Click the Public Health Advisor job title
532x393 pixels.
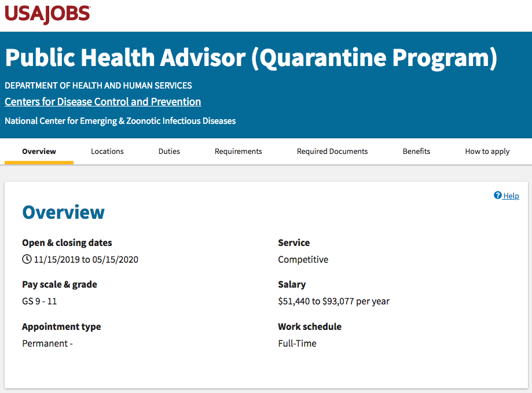coord(251,58)
